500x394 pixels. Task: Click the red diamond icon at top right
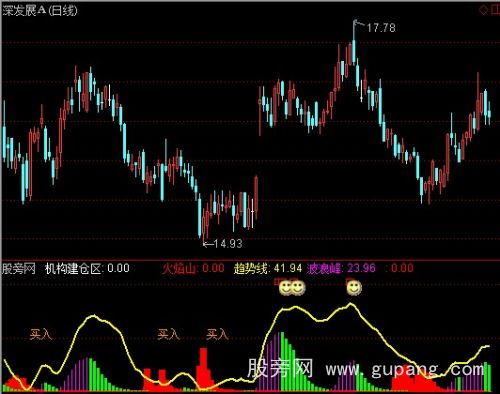(483, 10)
